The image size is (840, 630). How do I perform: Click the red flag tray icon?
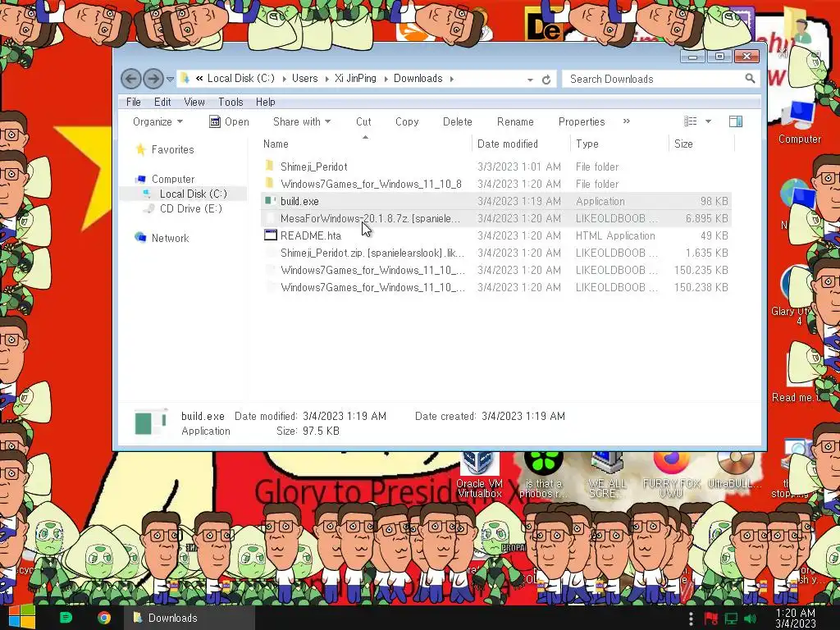[711, 619]
